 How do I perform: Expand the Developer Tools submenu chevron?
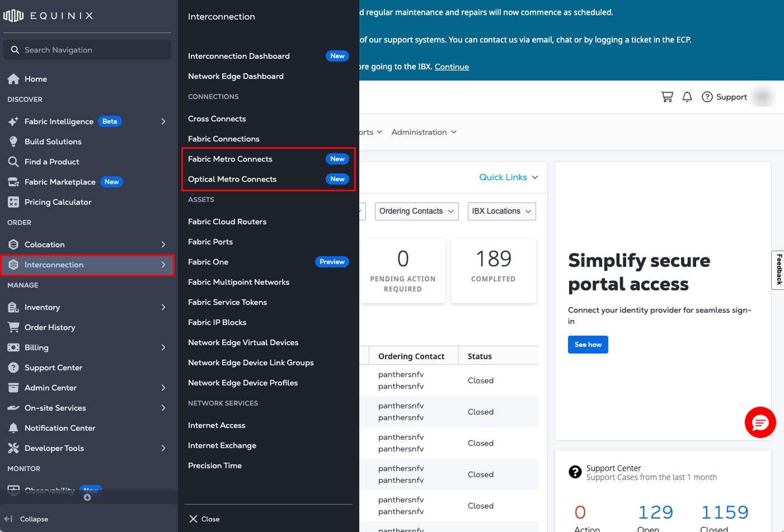coord(163,448)
